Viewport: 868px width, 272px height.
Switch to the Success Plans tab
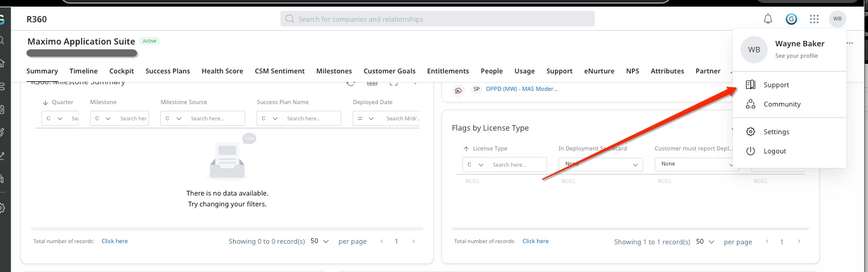tap(168, 71)
